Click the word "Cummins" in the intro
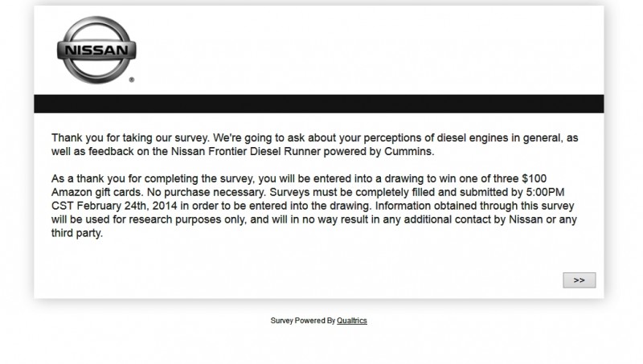Viewport: 643px width, 364px height. click(x=408, y=151)
